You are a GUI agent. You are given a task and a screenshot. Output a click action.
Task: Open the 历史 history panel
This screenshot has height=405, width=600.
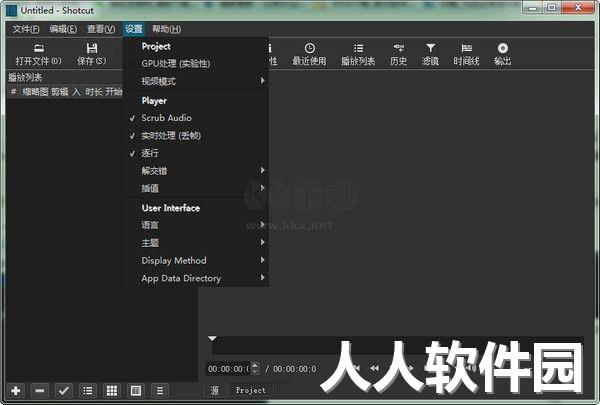(398, 54)
